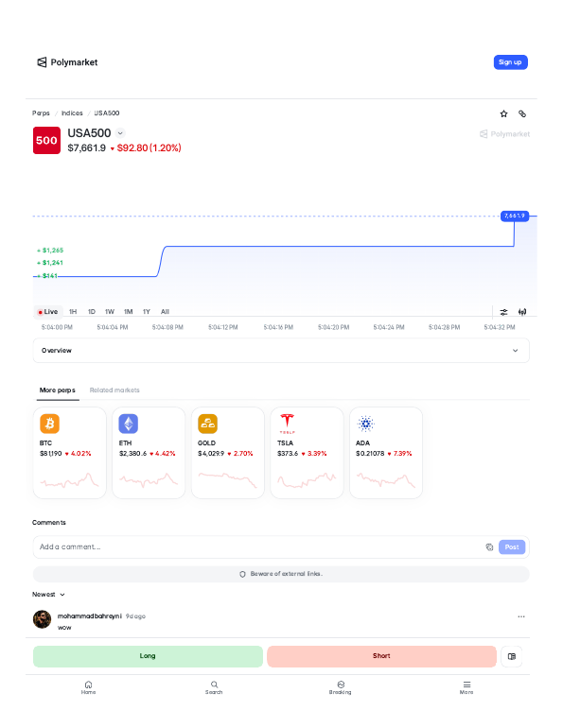Click the TSLA price $373.6

288,454
